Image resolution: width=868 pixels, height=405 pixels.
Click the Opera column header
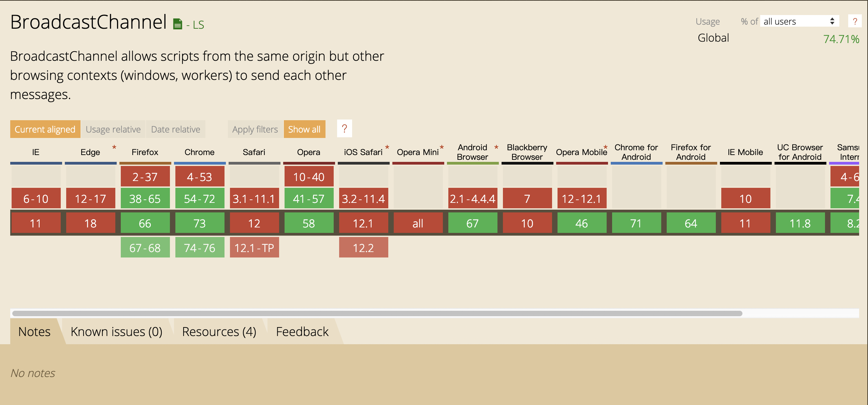pos(309,152)
